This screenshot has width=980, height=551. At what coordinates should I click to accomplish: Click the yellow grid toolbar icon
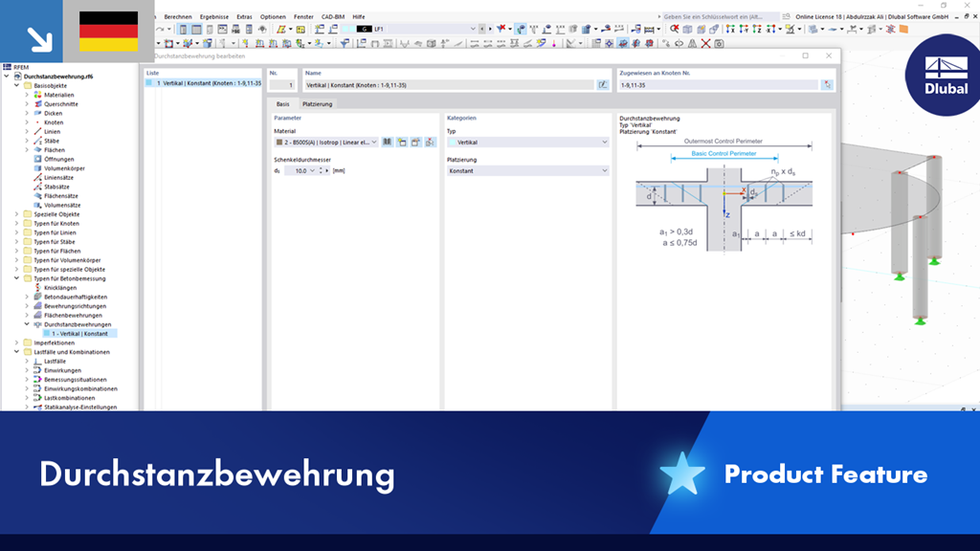coord(301,30)
